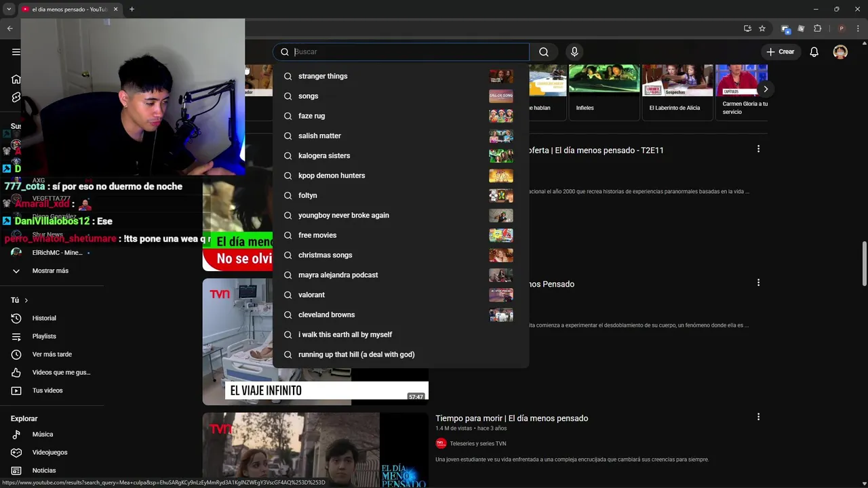The height and width of the screenshot is (488, 868).
Task: Choose 'valorant' suggestion
Action: [400, 295]
